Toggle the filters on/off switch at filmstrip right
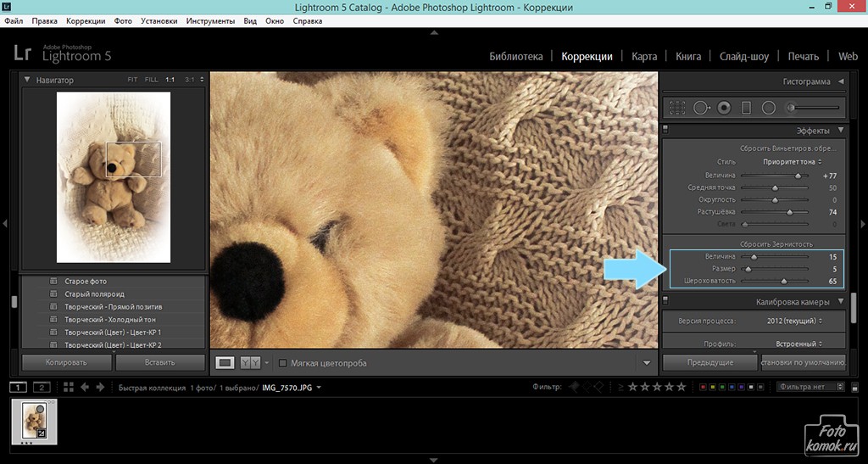This screenshot has height=464, width=868. click(854, 388)
